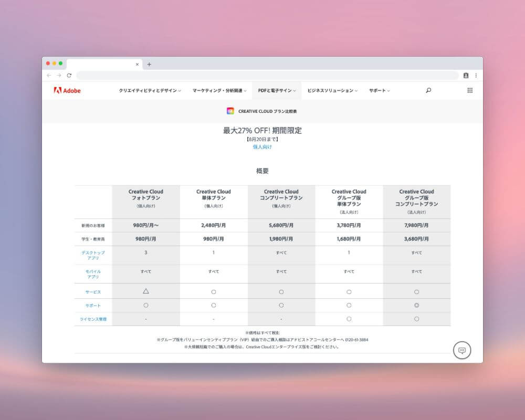525x420 pixels.
Task: Reload the page
Action: [69, 76]
